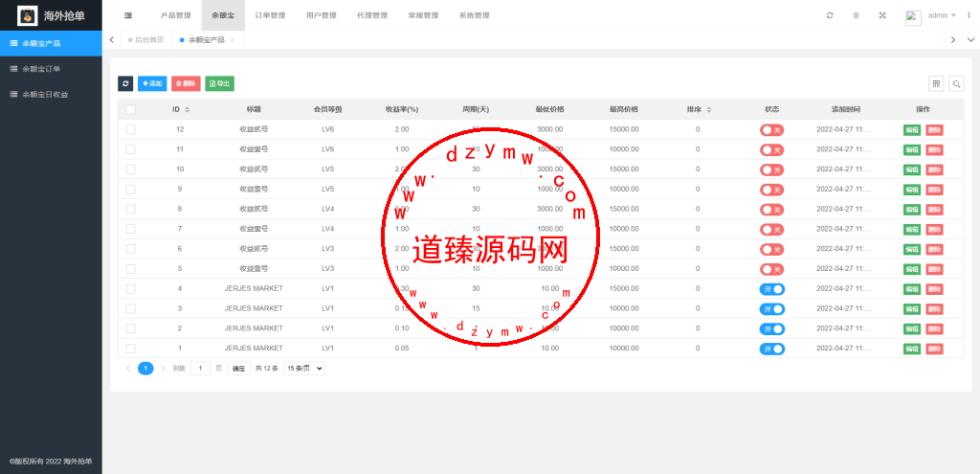
Task: Open the 代理管理 top menu
Action: pyautogui.click(x=372, y=15)
